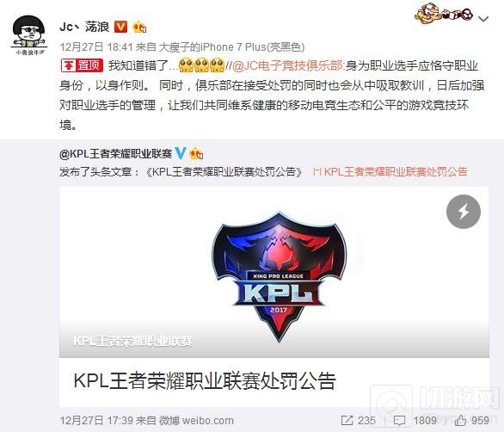Click the crown icon beside KPL account

click(196, 153)
